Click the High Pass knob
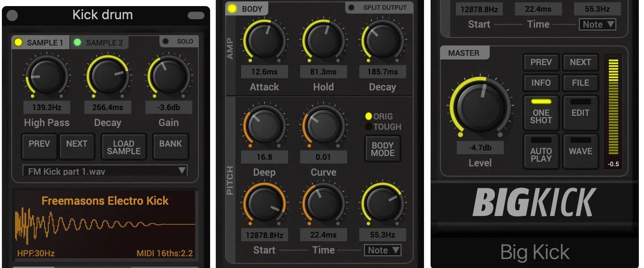Screen dimensions: 644x268 click(x=46, y=77)
